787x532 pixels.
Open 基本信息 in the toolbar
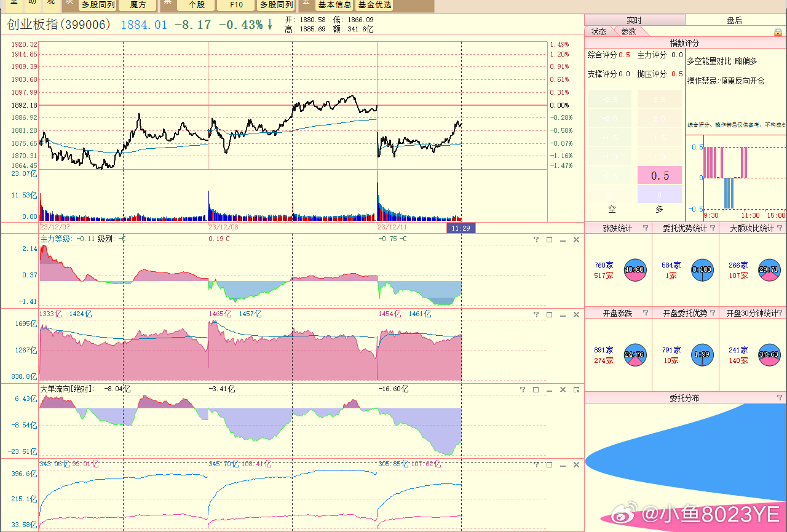click(x=334, y=5)
